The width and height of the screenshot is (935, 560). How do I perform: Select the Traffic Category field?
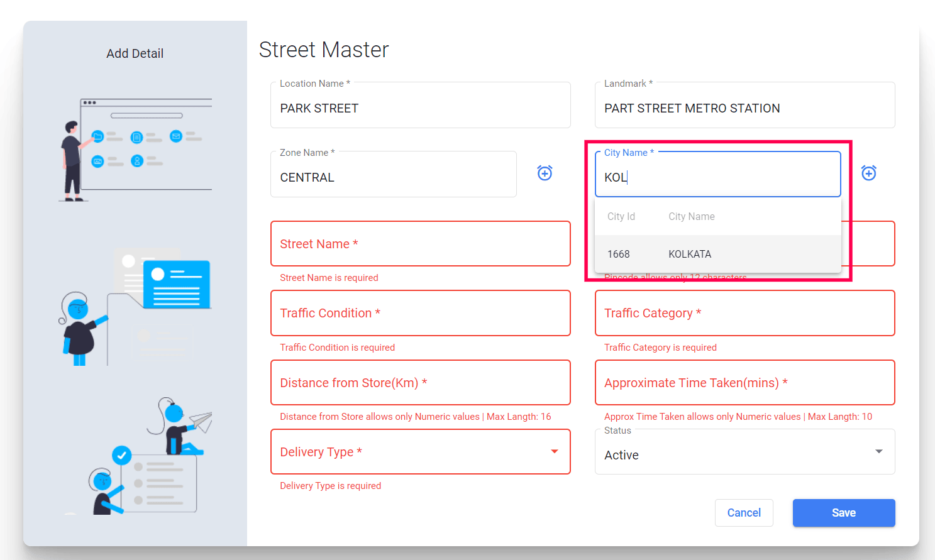pos(744,313)
